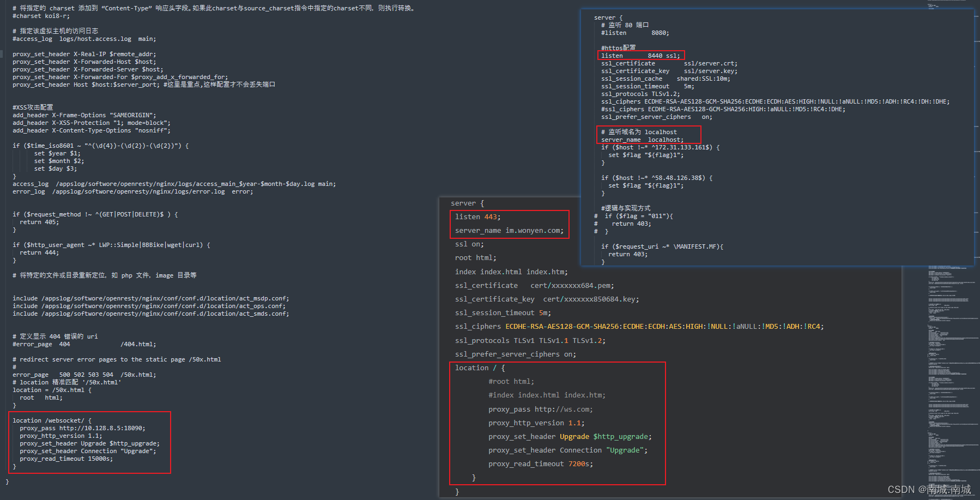Select '#error_page 404 /404.html;' comment line
Image resolution: width=980 pixels, height=500 pixels.
(x=84, y=344)
